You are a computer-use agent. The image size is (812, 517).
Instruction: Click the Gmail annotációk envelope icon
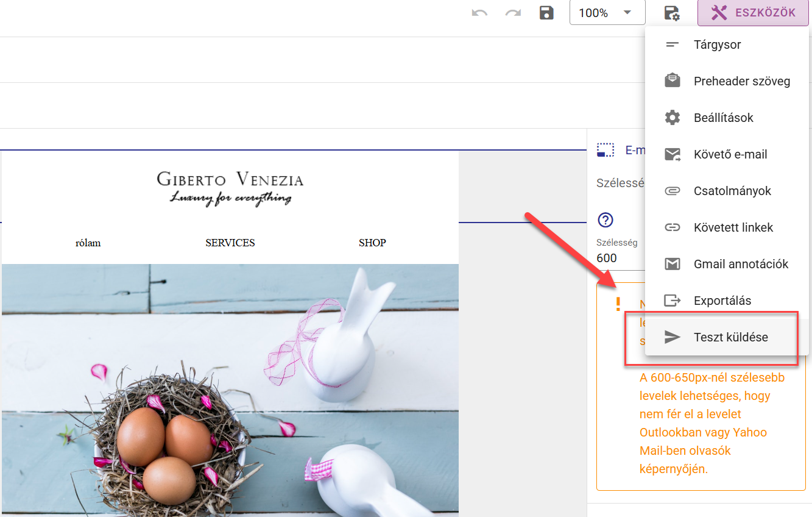click(672, 264)
